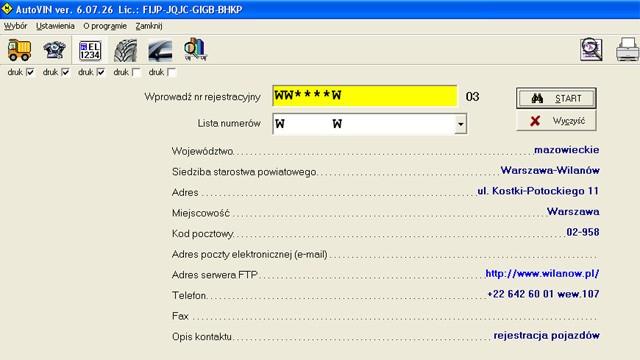Select the tire module icon
Screen dimensions: 640x360
point(125,50)
